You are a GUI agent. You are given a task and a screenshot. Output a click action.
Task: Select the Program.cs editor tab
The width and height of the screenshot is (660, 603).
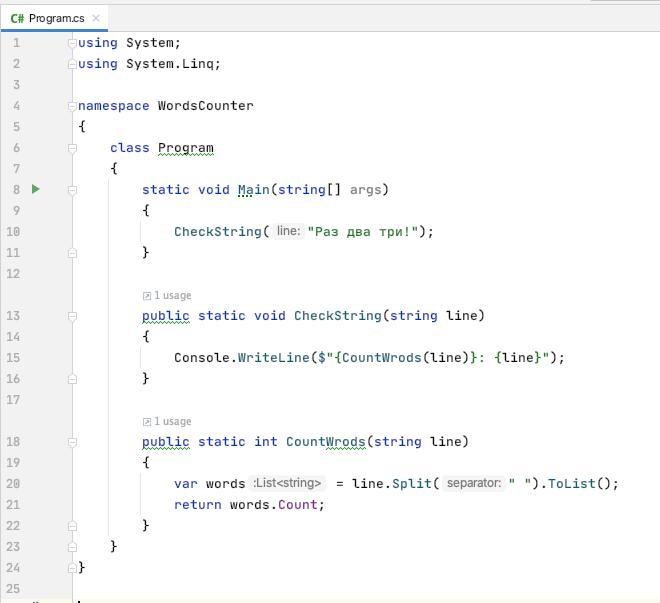point(54,18)
